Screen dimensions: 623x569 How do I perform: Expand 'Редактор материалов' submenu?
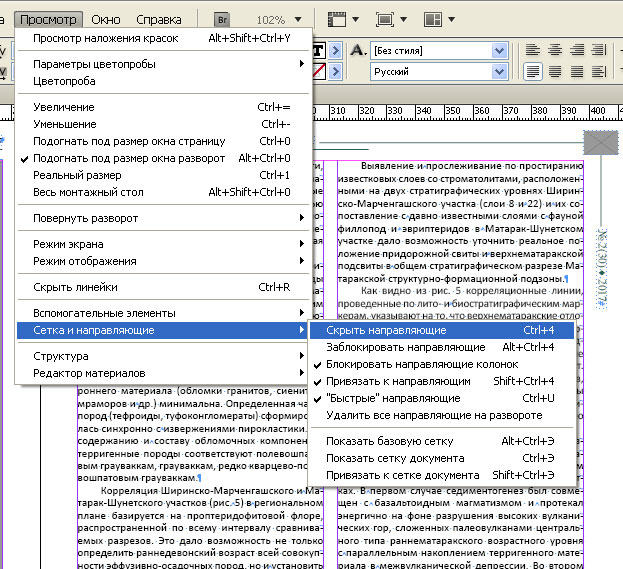(x=163, y=374)
